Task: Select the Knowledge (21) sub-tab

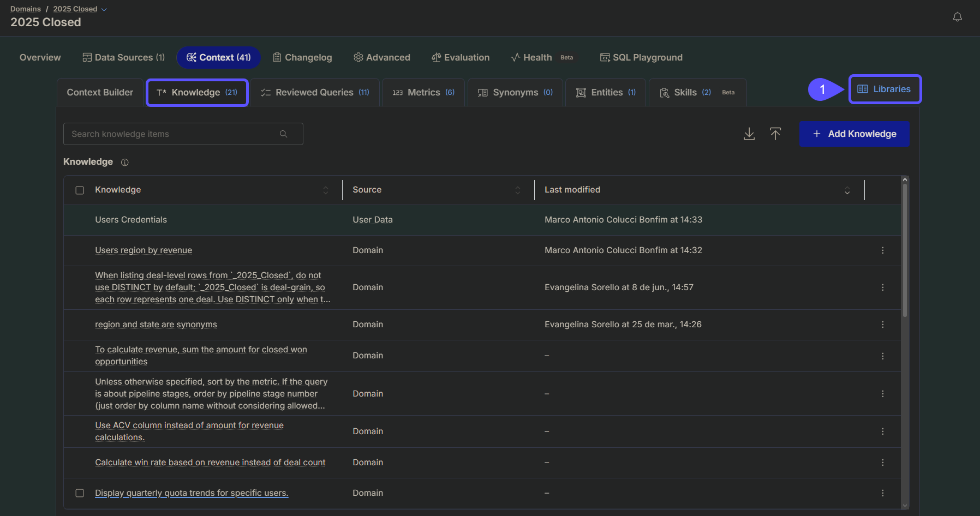Action: pyautogui.click(x=197, y=92)
